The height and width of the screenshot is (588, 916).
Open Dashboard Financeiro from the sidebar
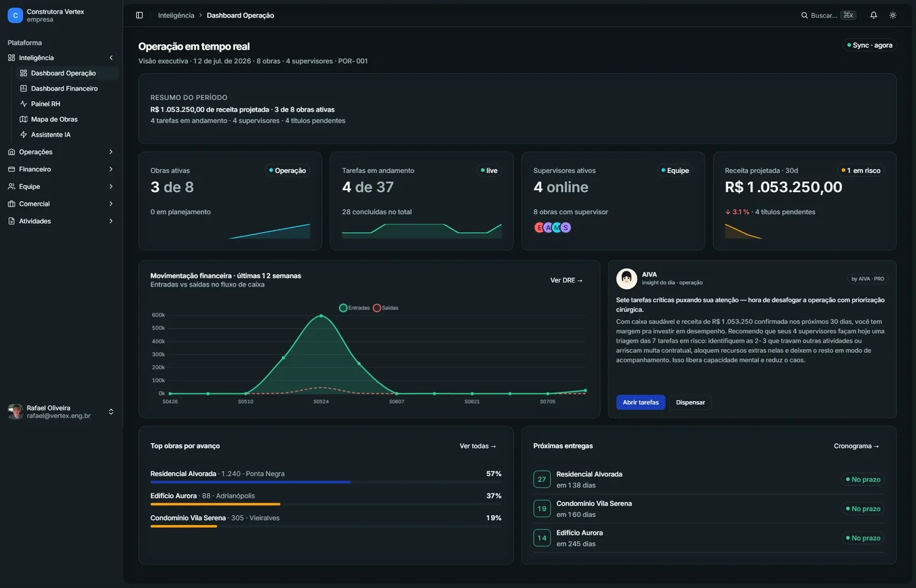coord(66,88)
